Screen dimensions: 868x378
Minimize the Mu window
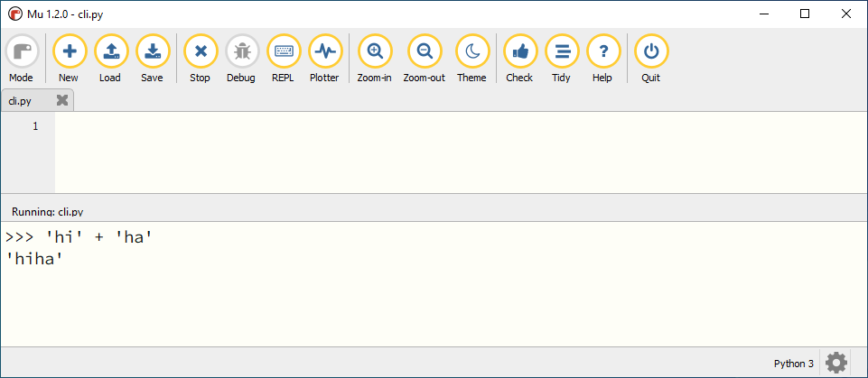click(x=764, y=14)
